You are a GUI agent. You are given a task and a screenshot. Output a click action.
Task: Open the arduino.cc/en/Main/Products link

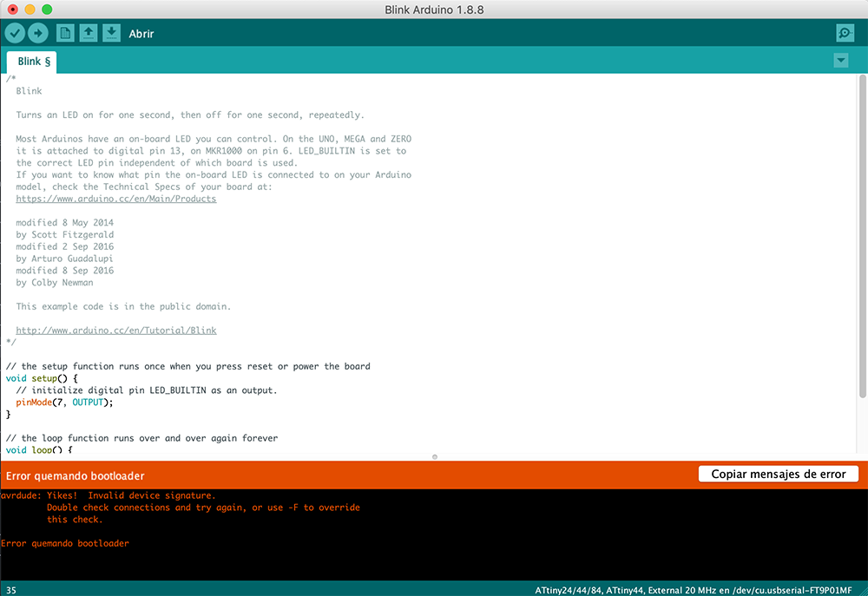[115, 199]
